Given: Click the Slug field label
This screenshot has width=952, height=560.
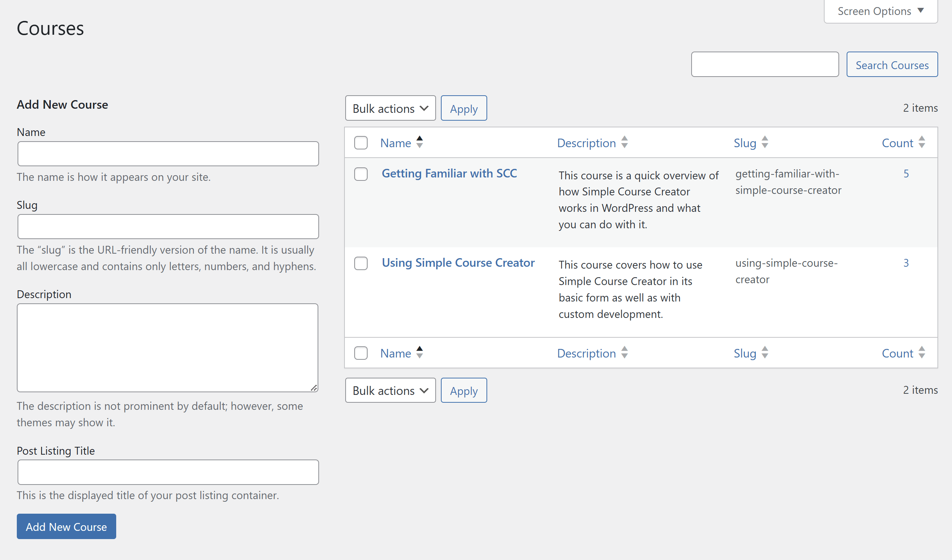Looking at the screenshot, I should tap(27, 205).
